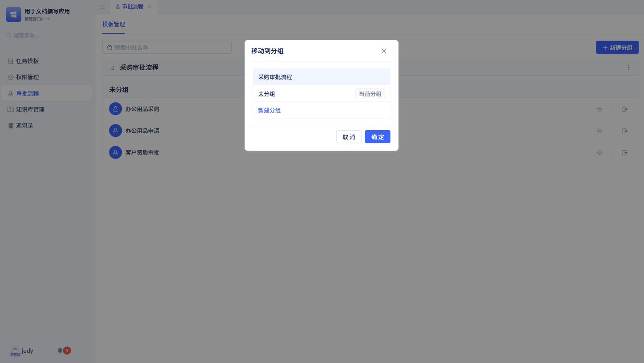Image resolution: width=644 pixels, height=363 pixels.
Task: Open 通讯录 in the sidebar
Action: pyautogui.click(x=47, y=125)
